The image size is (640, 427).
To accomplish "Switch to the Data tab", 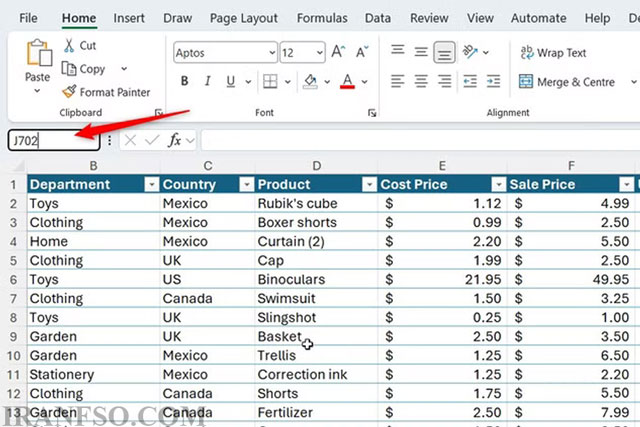I will (x=378, y=18).
